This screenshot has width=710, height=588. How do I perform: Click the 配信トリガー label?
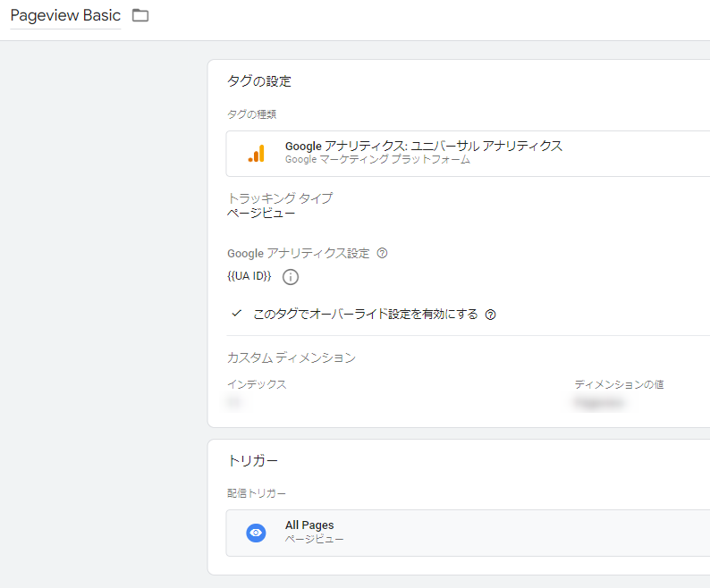(x=257, y=493)
